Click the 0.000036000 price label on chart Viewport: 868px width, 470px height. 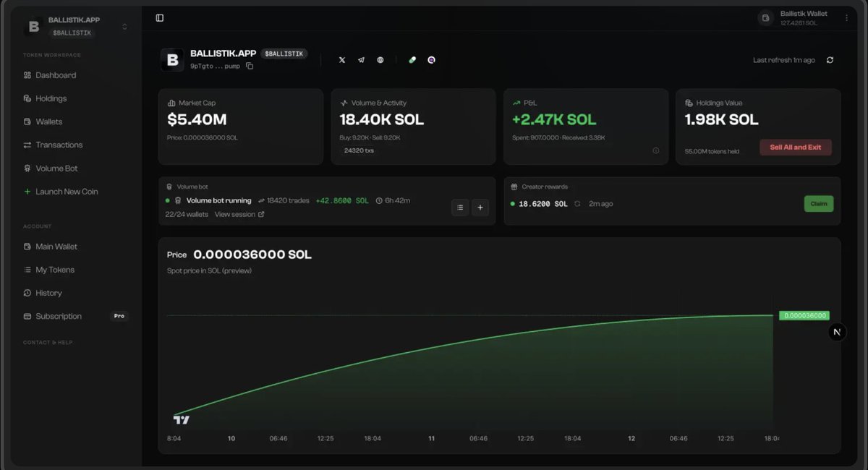pyautogui.click(x=804, y=315)
